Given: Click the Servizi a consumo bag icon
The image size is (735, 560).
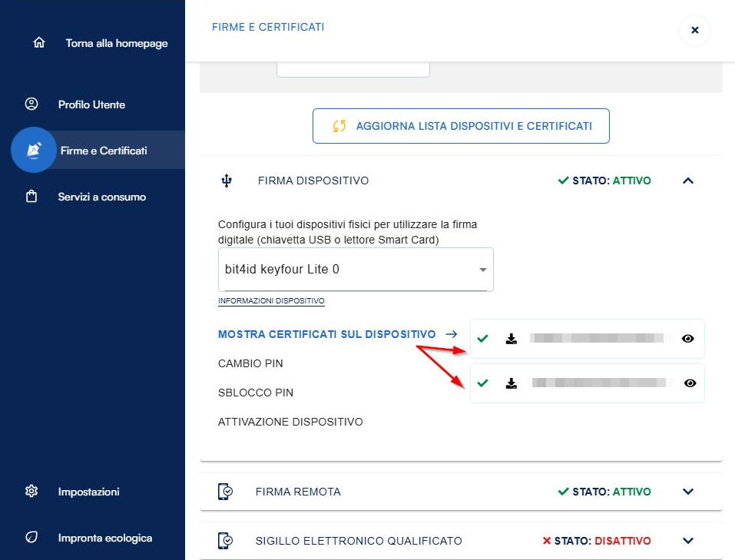Looking at the screenshot, I should pos(31,196).
